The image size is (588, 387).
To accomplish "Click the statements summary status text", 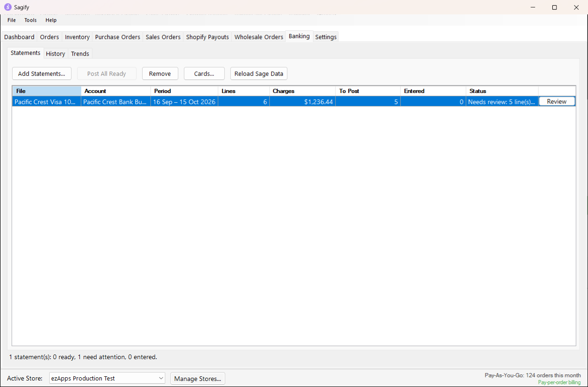I will click(x=83, y=357).
